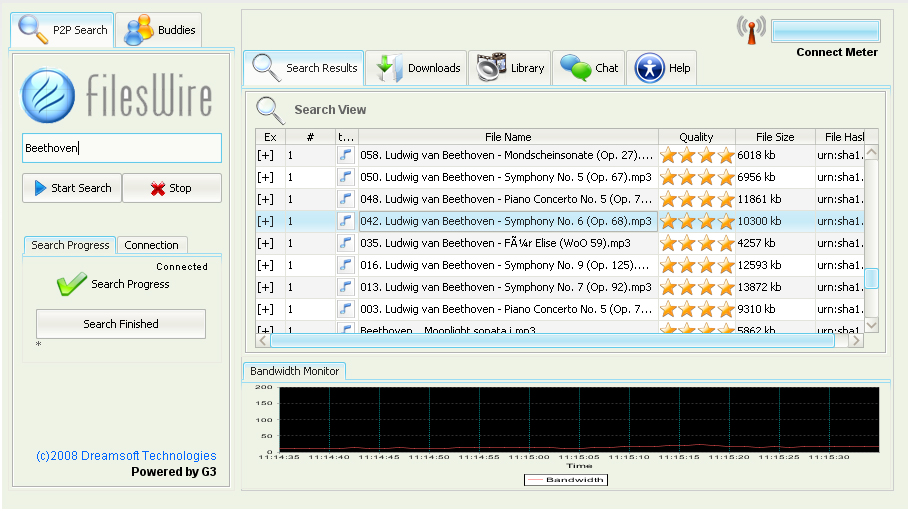This screenshot has width=908, height=511.
Task: Select the Connection tab
Action: pos(152,245)
